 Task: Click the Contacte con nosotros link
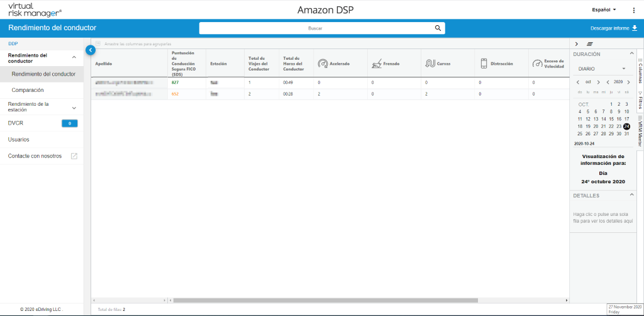pos(35,156)
